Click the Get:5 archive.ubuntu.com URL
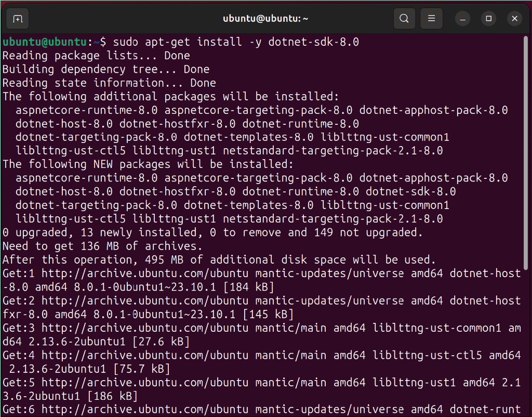This screenshot has width=532, height=417. (x=145, y=383)
